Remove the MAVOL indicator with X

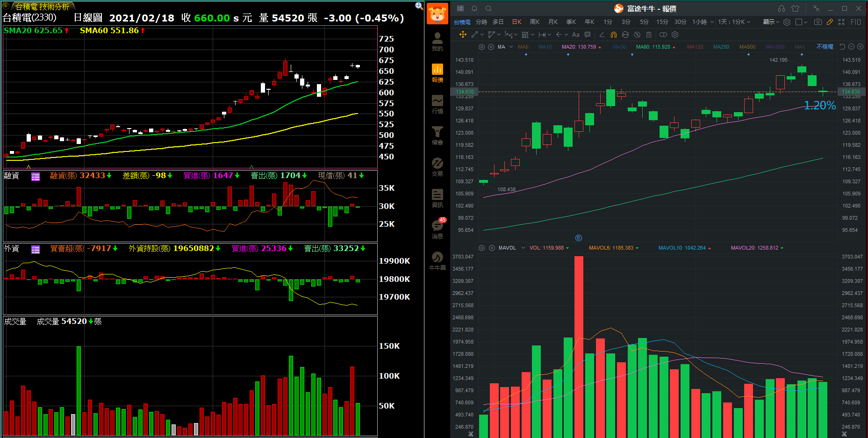492,248
